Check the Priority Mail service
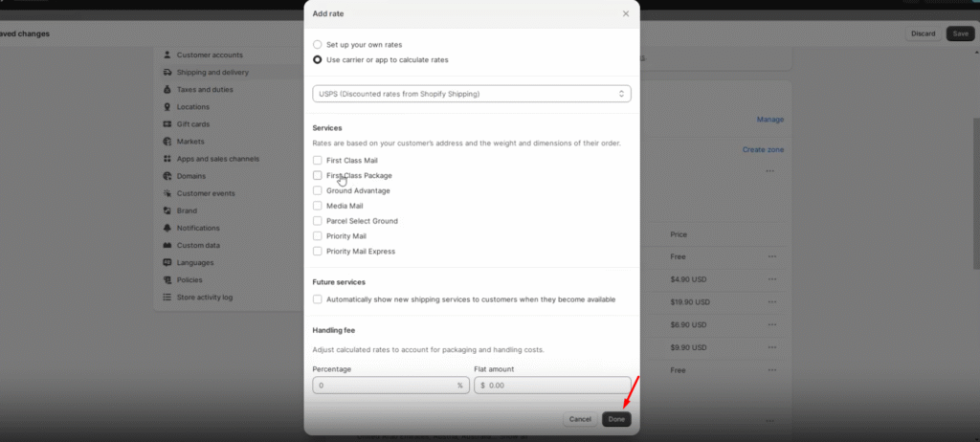This screenshot has width=980, height=442. pyautogui.click(x=318, y=236)
